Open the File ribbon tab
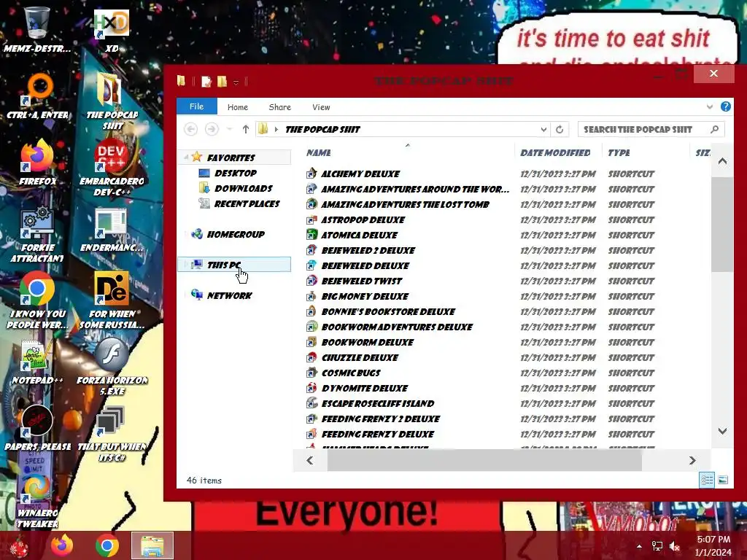747x560 pixels. tap(197, 106)
